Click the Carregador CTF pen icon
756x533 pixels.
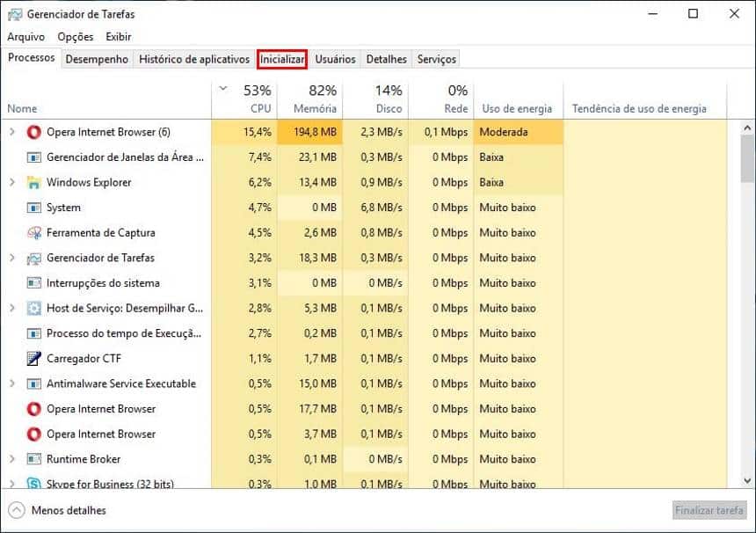tap(33, 358)
